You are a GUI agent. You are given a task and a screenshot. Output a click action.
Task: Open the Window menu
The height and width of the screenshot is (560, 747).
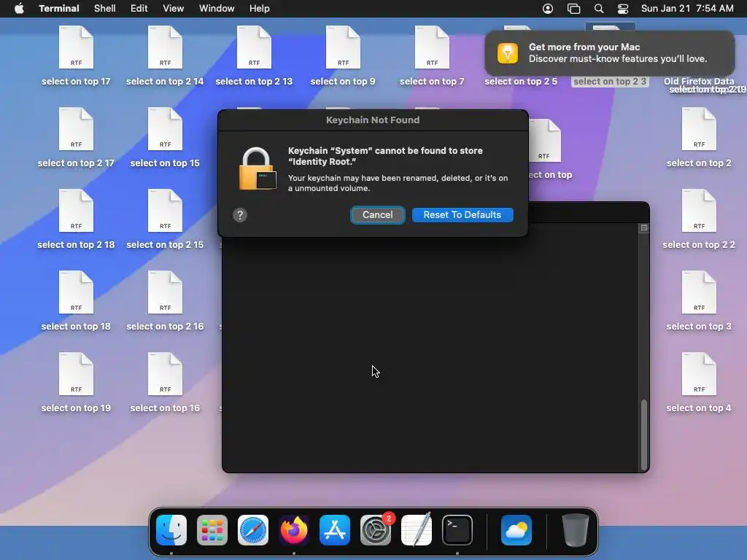coord(217,9)
